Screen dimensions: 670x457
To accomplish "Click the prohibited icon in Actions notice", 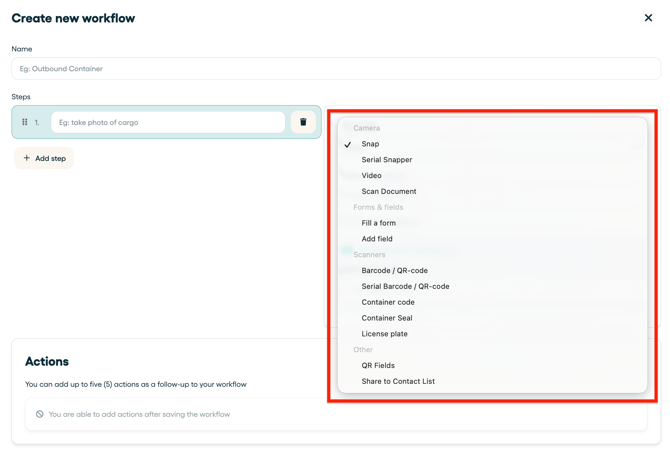I will (x=39, y=414).
